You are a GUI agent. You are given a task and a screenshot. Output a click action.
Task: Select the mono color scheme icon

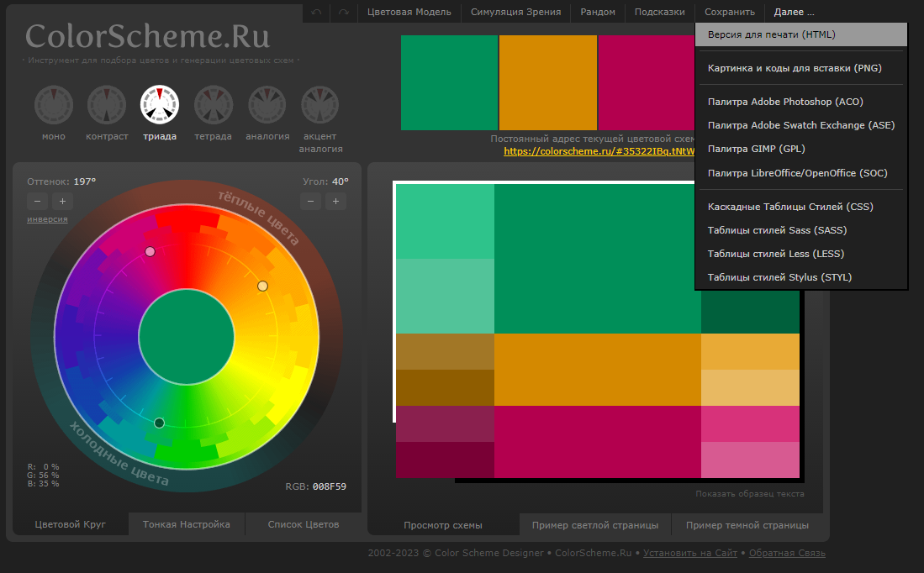tap(54, 105)
